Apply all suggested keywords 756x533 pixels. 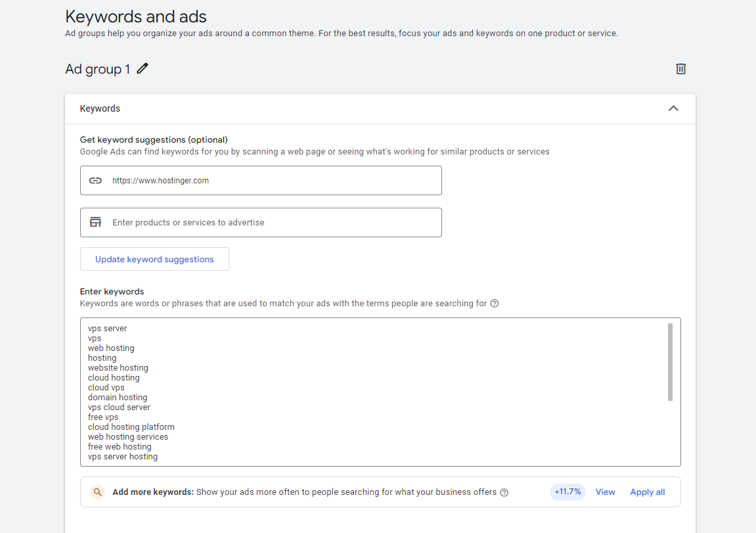(648, 492)
